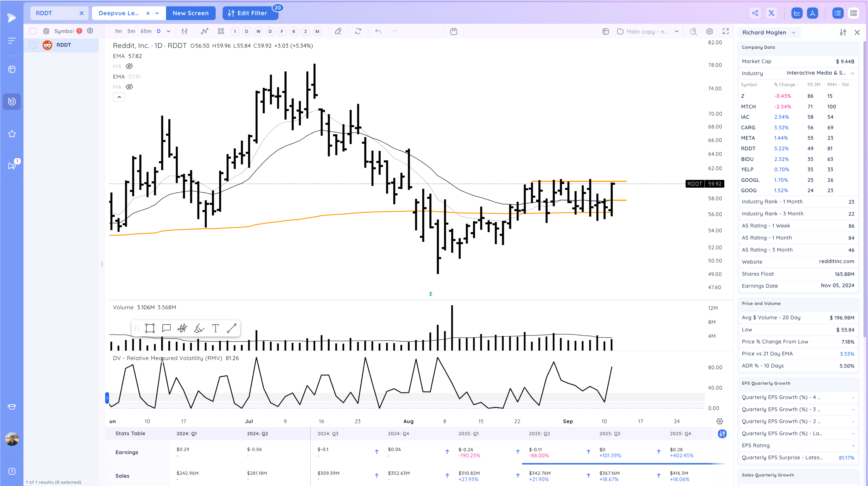The height and width of the screenshot is (486, 868).
Task: Check the select-all symbols checkbox
Action: pos(33,31)
